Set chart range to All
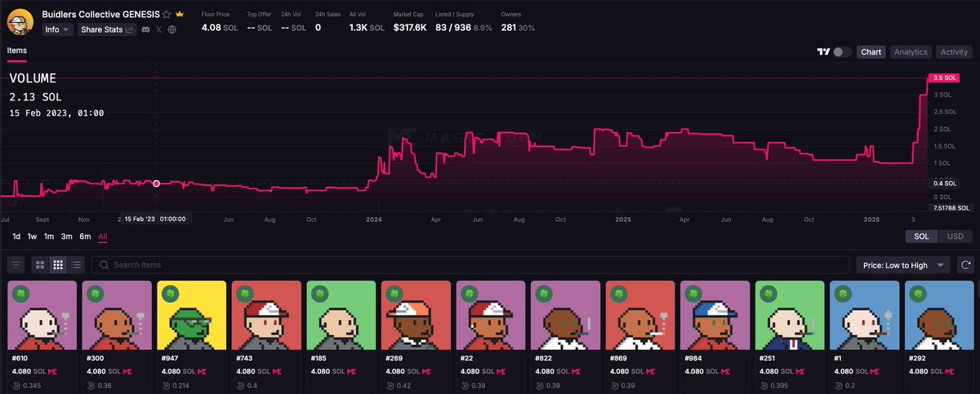This screenshot has height=394, width=980. [102, 237]
